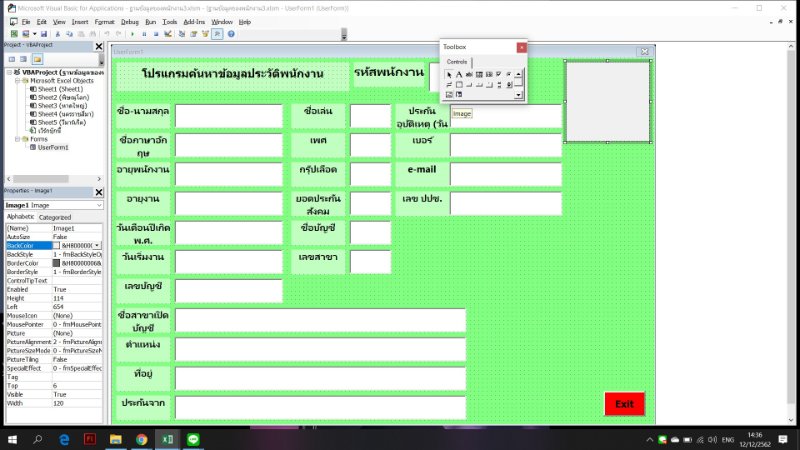Click the Run Sub/UserForm play icon
Image resolution: width=800 pixels, height=450 pixels.
pos(133,33)
